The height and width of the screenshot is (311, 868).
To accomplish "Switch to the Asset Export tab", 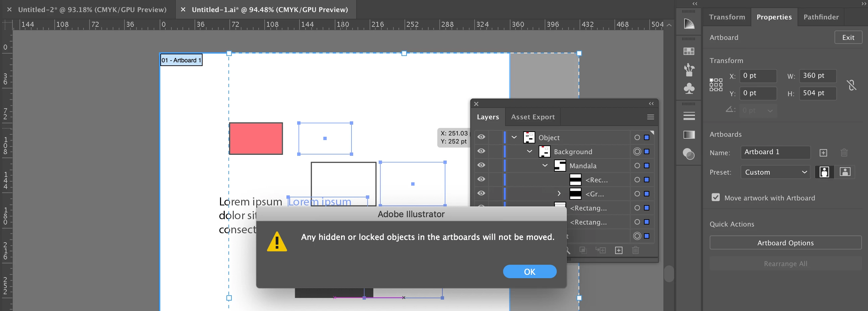I will click(x=533, y=117).
